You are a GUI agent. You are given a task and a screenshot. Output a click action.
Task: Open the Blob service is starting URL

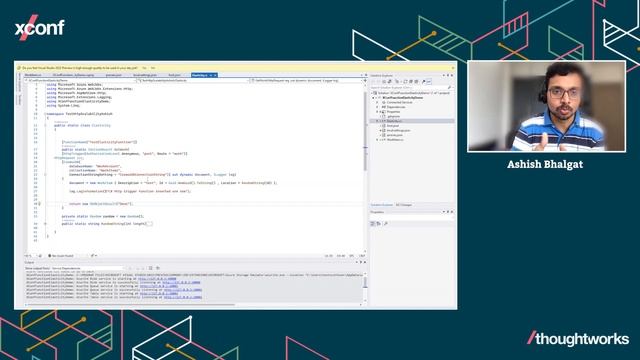(x=157, y=279)
